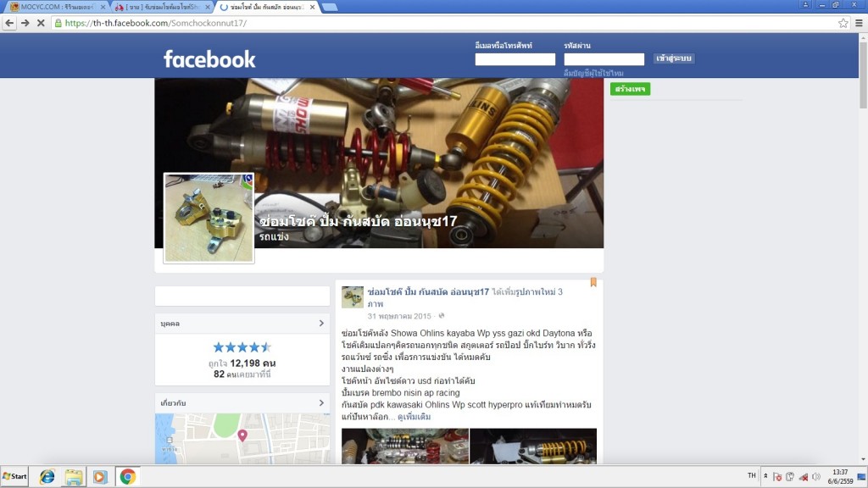868x488 pixels.
Task: Go forward with the browser forward arrow
Action: click(25, 23)
